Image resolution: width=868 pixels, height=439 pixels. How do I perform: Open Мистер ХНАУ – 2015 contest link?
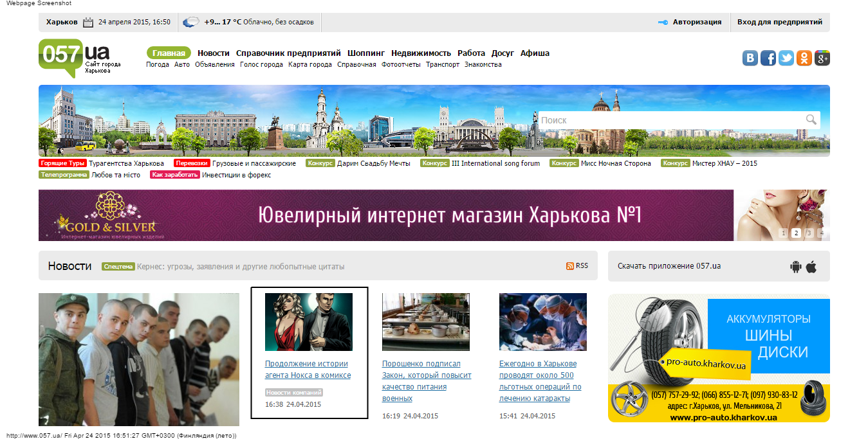click(725, 163)
